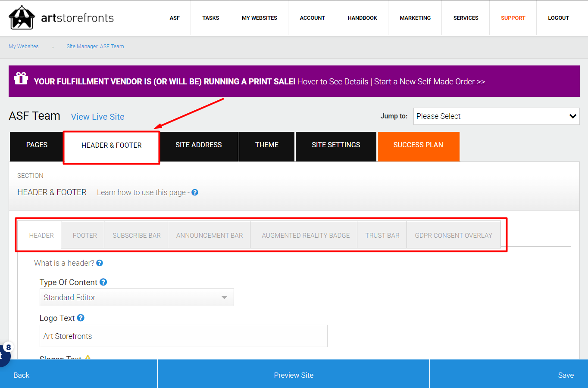The width and height of the screenshot is (588, 388).
Task: Open the ASF top menu item
Action: [x=175, y=18]
